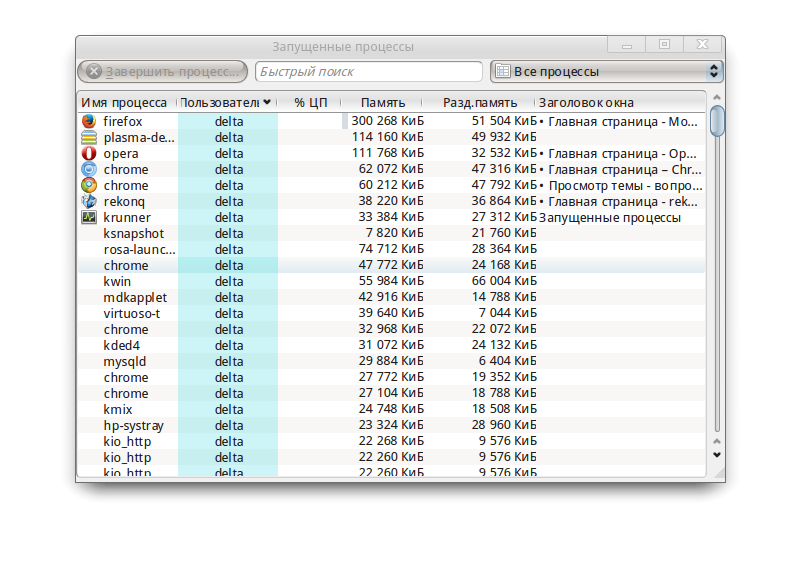Click the scrollbar up arrow at top

tap(717, 97)
